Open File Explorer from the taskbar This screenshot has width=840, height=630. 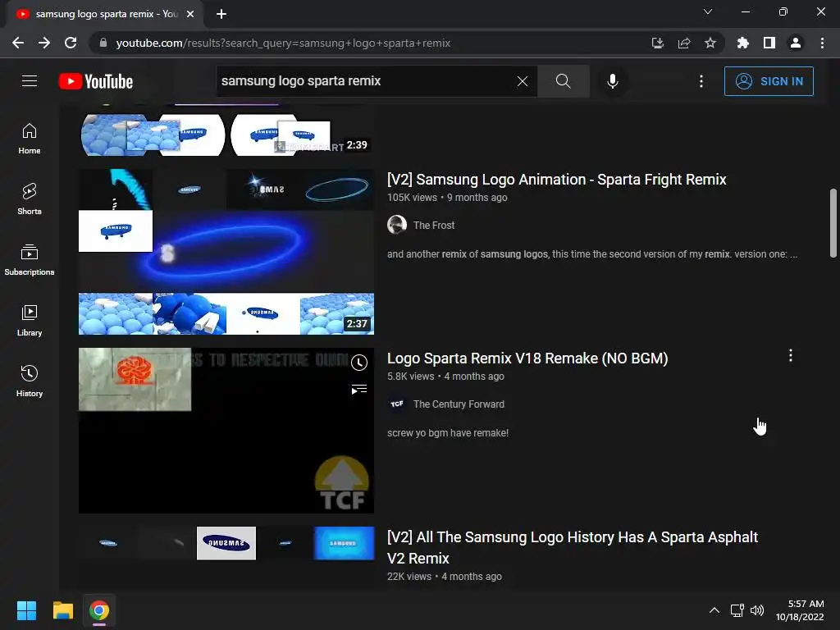(x=62, y=610)
